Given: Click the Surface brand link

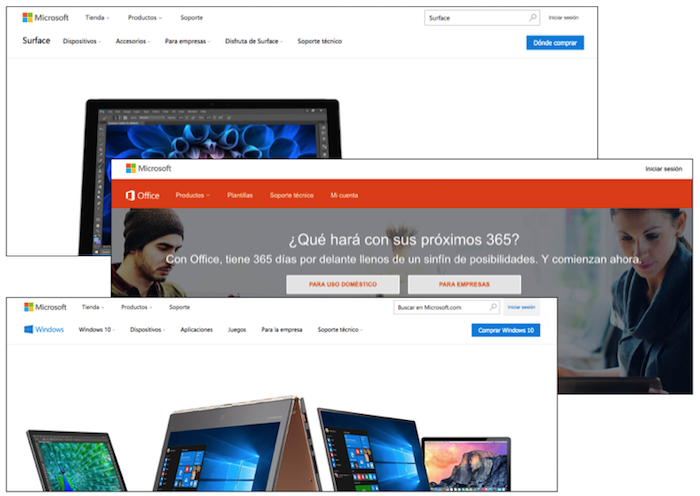Looking at the screenshot, I should [36, 41].
